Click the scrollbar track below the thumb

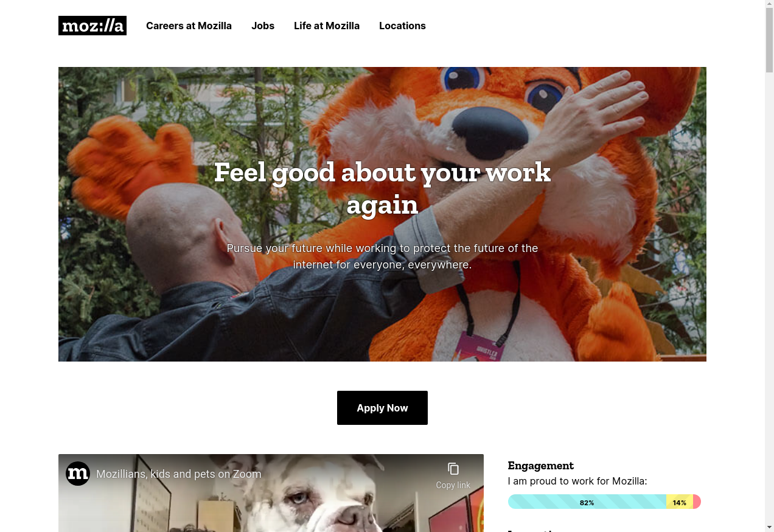click(769, 298)
